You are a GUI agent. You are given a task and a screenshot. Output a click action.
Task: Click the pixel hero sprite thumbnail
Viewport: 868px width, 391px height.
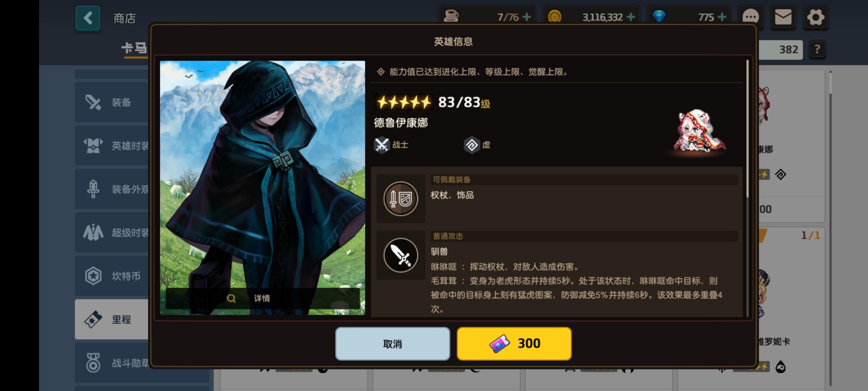699,131
